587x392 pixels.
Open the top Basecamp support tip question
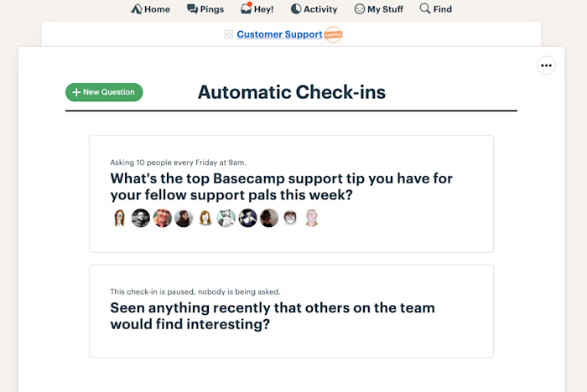coord(281,187)
